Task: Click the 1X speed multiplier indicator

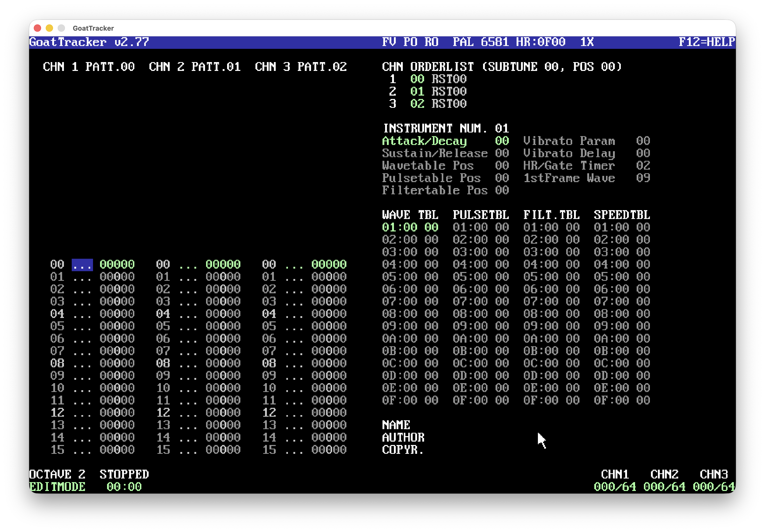Action: pos(587,42)
